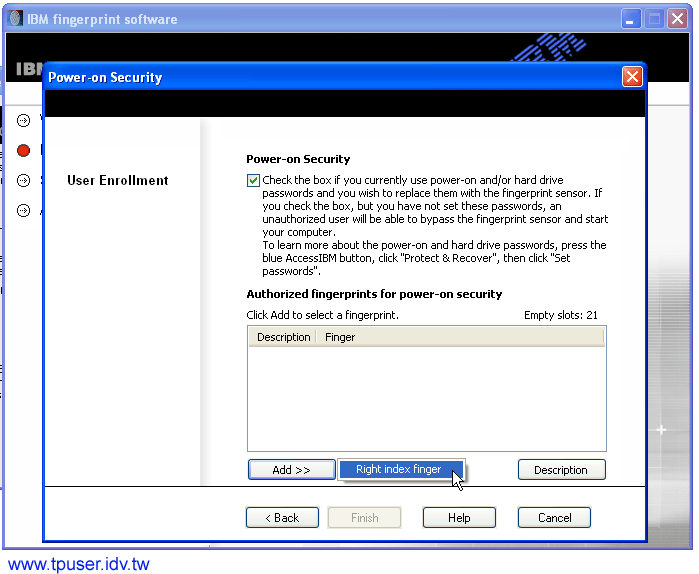Close the Power-on Security dialog with the red X
This screenshot has height=574, width=699.
[x=632, y=77]
